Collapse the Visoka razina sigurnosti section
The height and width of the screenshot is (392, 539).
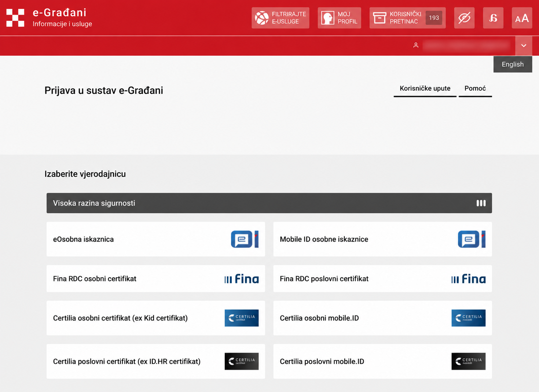click(269, 203)
